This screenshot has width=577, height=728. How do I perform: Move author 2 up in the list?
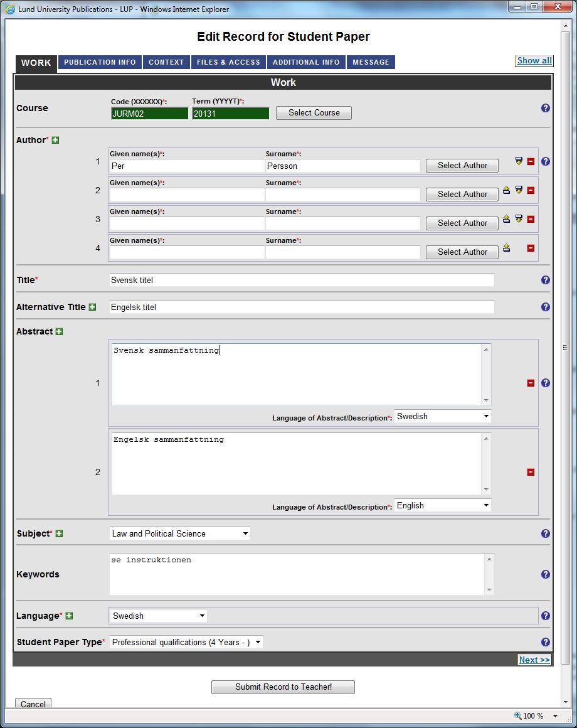point(507,190)
